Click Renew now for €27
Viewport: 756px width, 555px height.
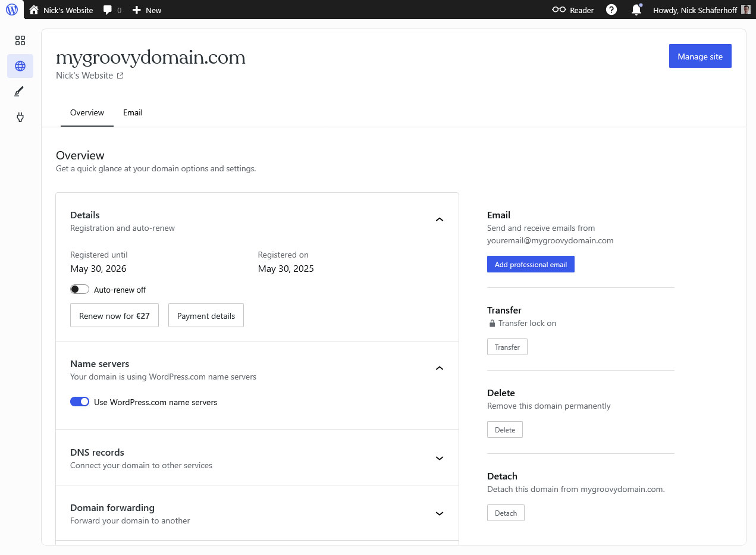(114, 315)
